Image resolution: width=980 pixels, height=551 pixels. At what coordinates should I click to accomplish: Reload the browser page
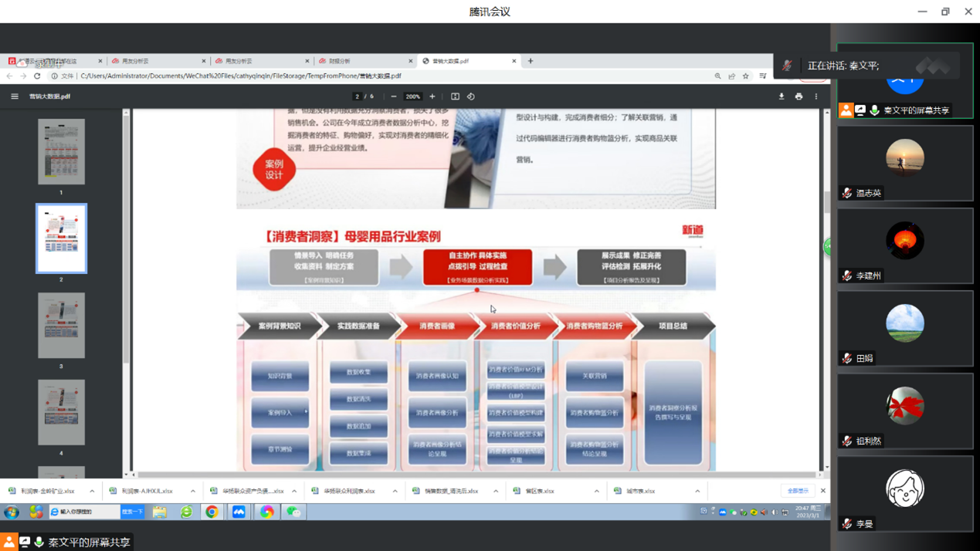tap(37, 76)
